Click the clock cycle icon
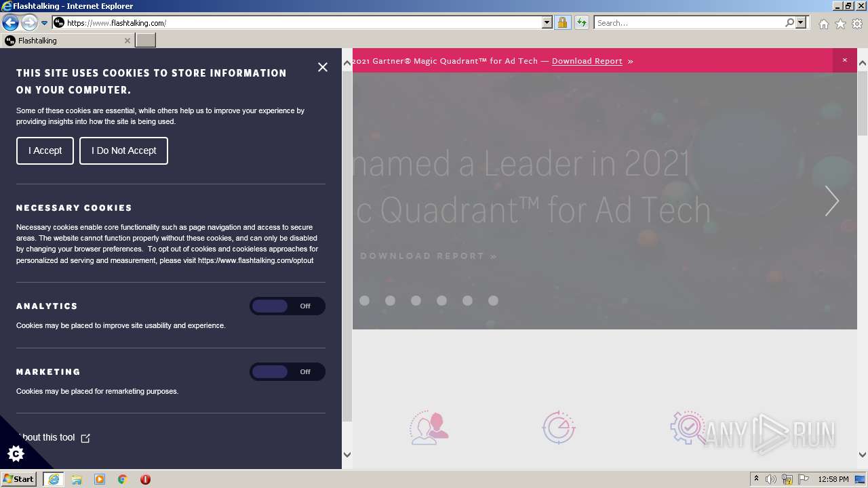 pos(559,428)
